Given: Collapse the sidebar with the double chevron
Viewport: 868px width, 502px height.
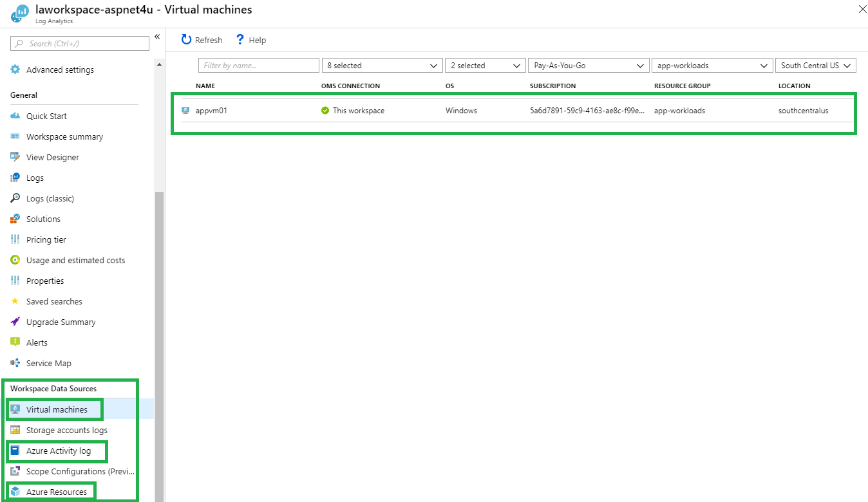Looking at the screenshot, I should pos(157,37).
